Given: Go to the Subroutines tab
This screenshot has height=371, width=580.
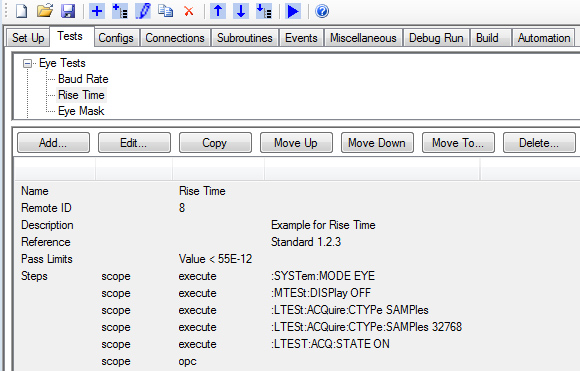Looking at the screenshot, I should click(x=245, y=38).
